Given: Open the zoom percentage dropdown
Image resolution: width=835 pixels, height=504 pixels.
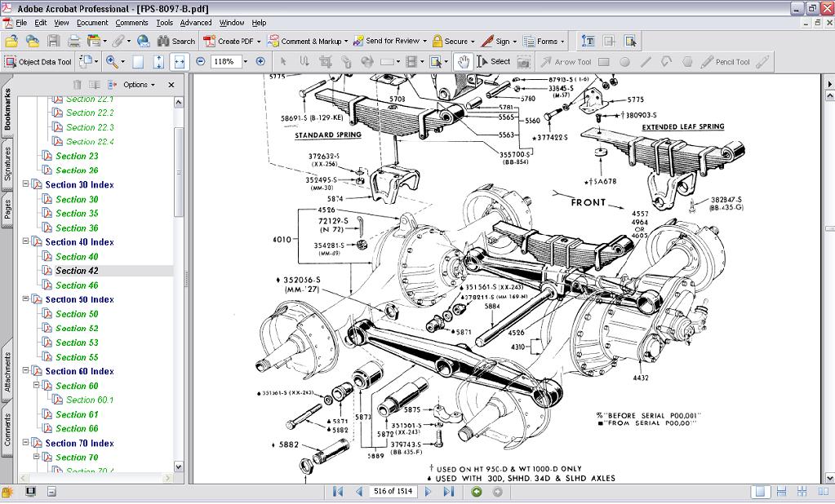Looking at the screenshot, I should (x=245, y=60).
